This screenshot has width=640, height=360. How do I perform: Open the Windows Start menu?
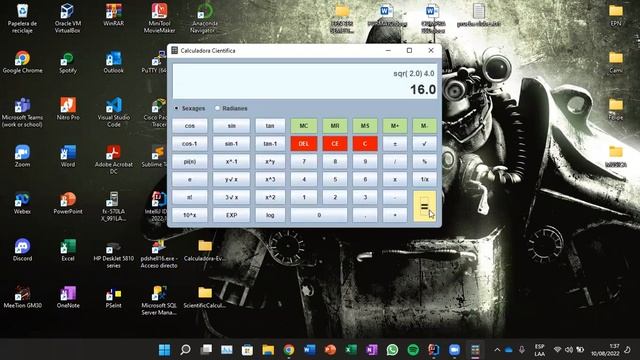pyautogui.click(x=164, y=350)
